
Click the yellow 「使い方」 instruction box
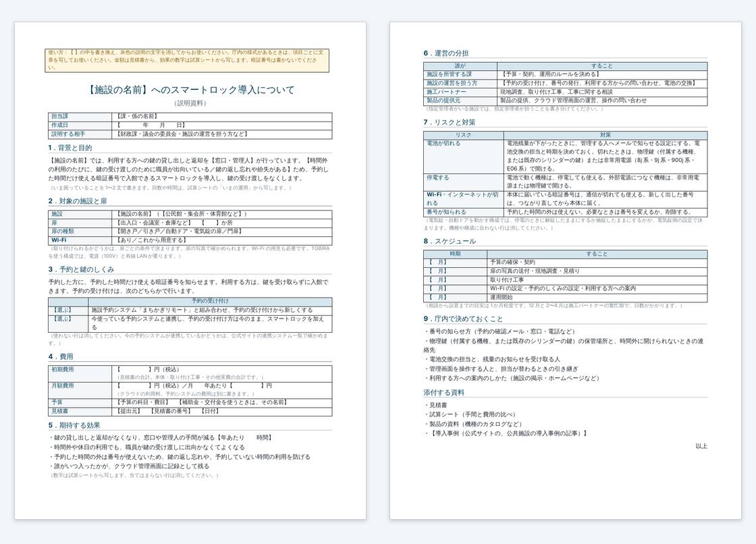tap(187, 60)
